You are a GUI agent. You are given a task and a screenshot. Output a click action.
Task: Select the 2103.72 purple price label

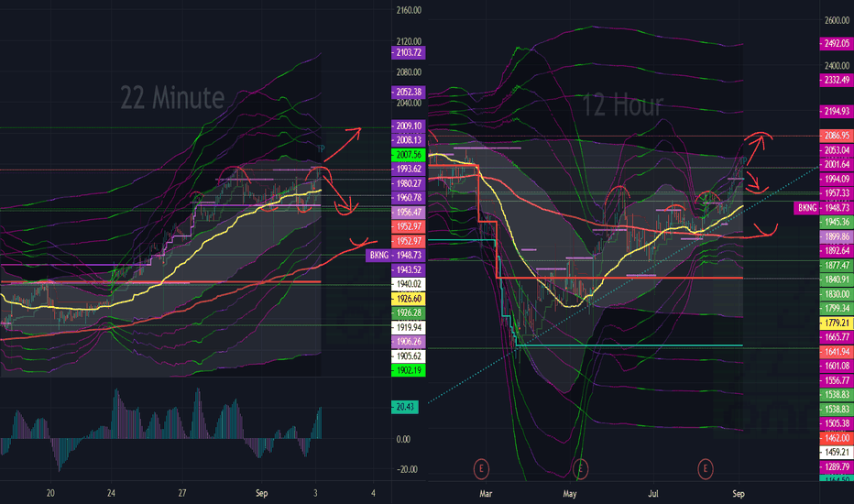click(408, 53)
